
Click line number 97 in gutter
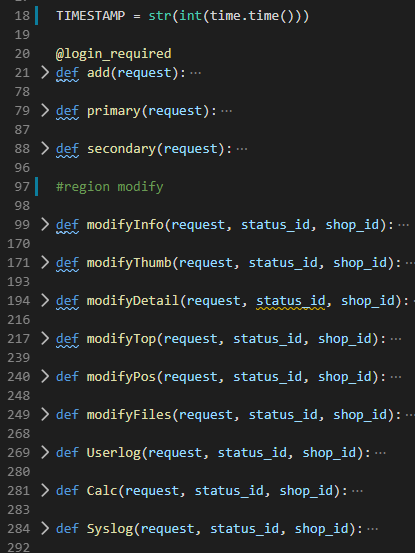coord(22,187)
